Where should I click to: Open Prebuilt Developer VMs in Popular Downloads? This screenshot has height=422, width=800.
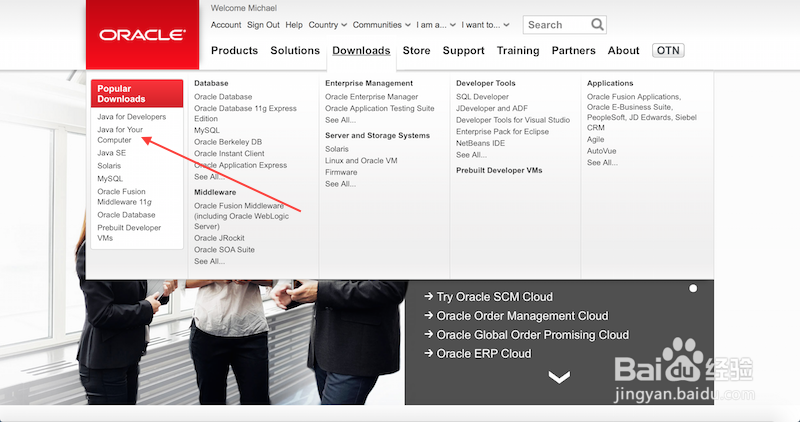click(x=129, y=233)
